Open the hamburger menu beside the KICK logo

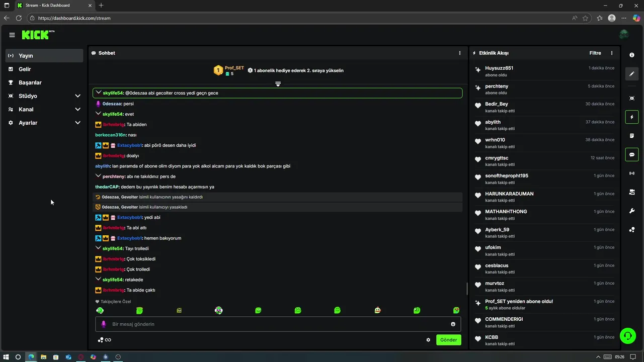click(12, 35)
